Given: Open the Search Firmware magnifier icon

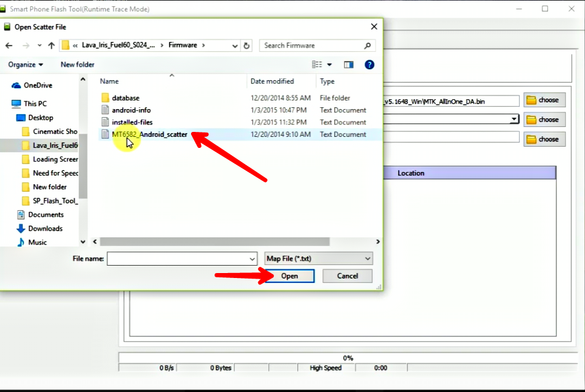Looking at the screenshot, I should tap(366, 45).
